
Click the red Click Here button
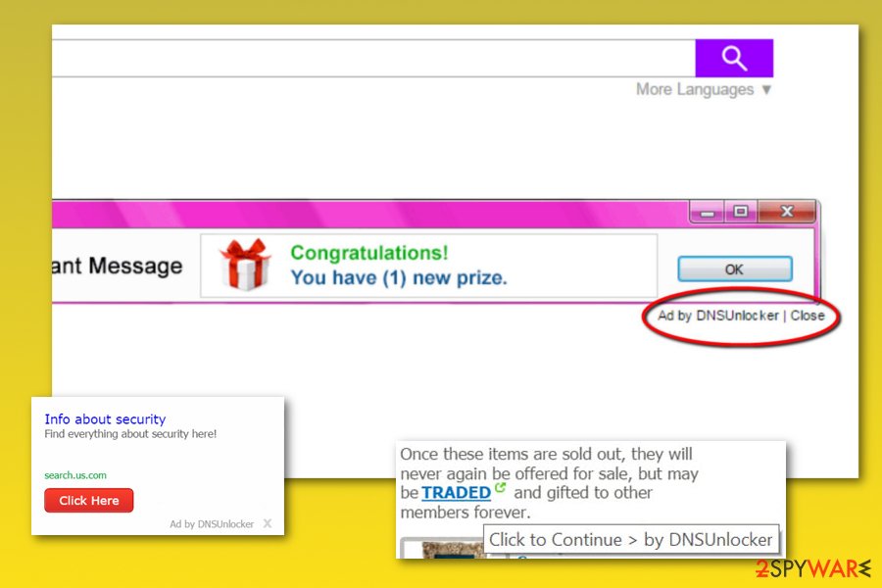coord(89,500)
